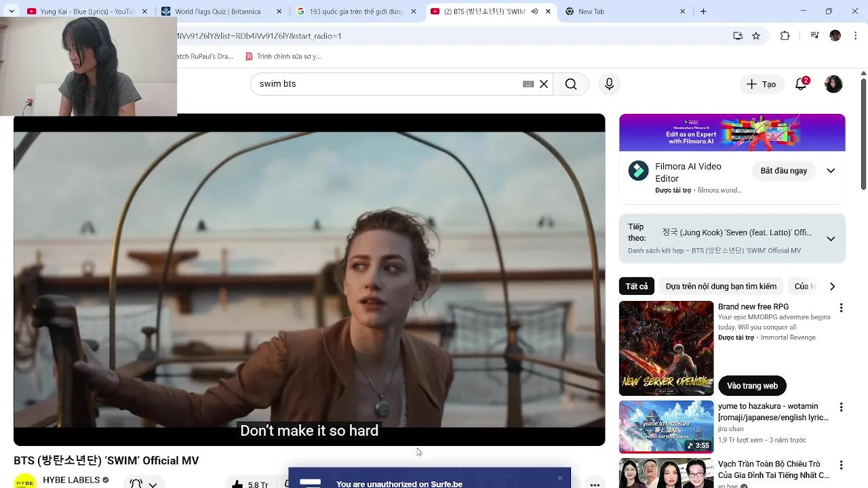868x488 pixels.
Task: Open the notification bell dropdown beside HYBE LABELS
Action: [x=143, y=483]
